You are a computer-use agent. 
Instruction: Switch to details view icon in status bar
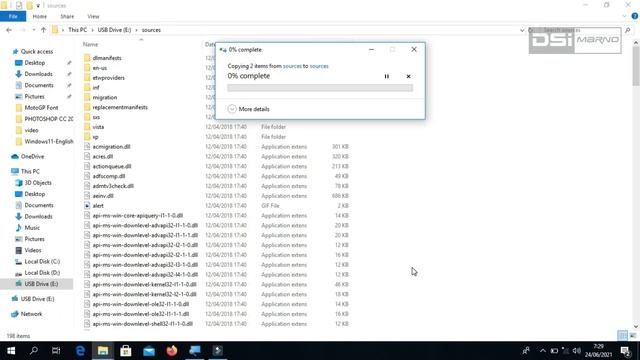(x=622, y=336)
